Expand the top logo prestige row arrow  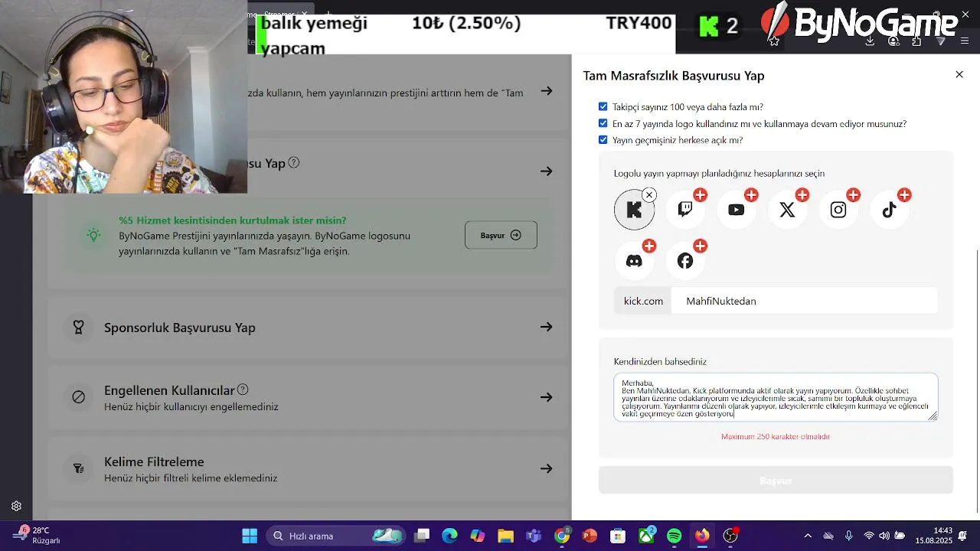click(x=546, y=91)
